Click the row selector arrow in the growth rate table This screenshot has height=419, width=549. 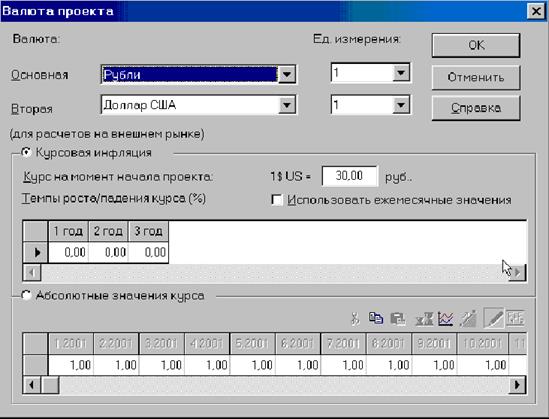[35, 252]
